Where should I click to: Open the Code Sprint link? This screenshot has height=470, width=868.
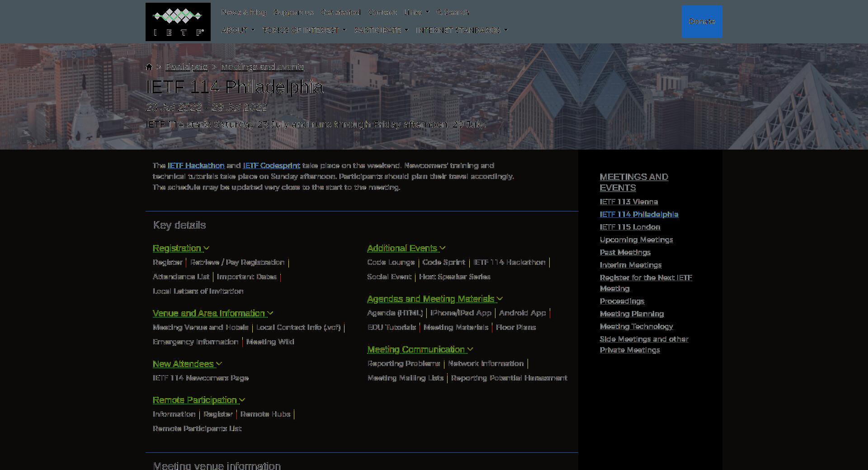[x=443, y=263]
